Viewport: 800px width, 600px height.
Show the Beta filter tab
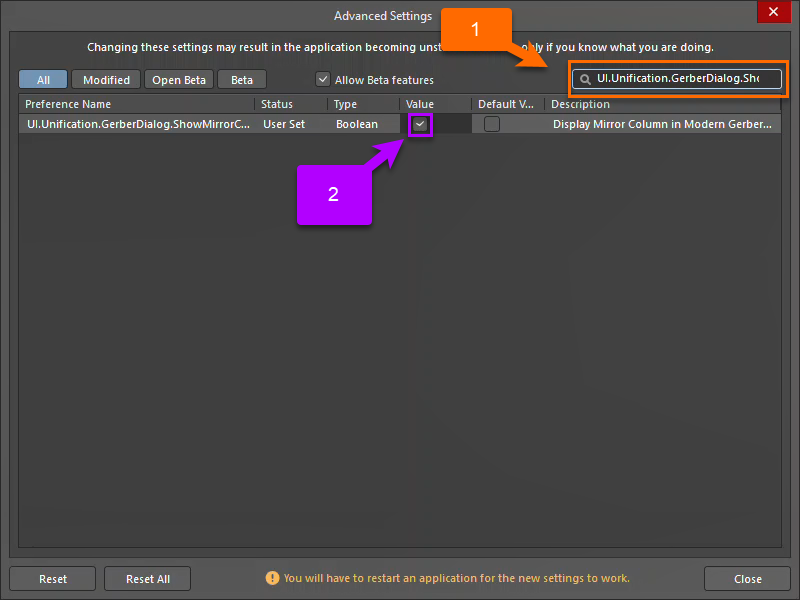click(x=242, y=80)
